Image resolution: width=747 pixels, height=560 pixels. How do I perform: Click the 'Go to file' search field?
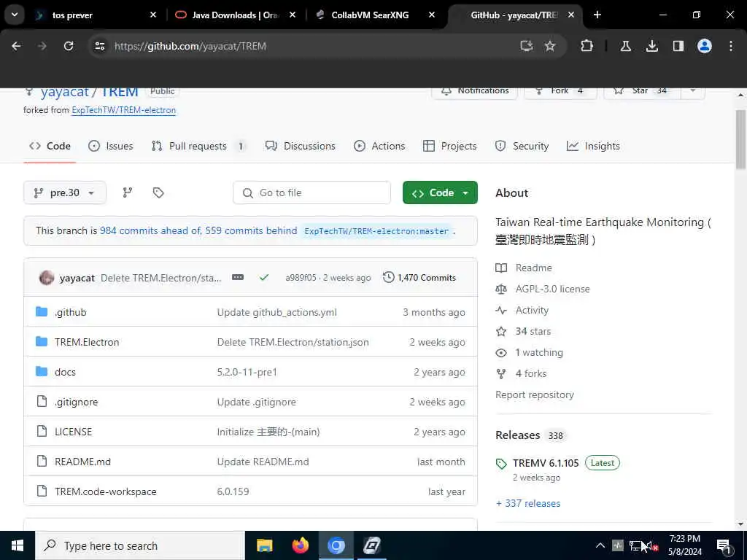tap(312, 192)
